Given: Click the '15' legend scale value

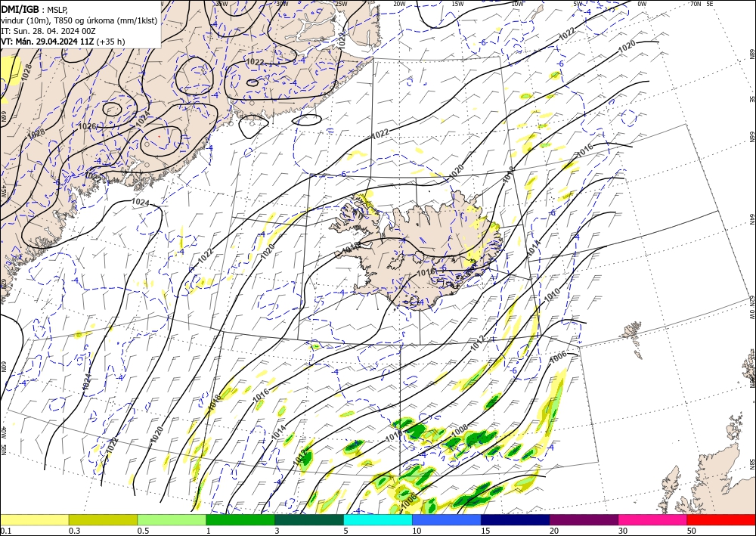Looking at the screenshot, I should pyautogui.click(x=485, y=531).
